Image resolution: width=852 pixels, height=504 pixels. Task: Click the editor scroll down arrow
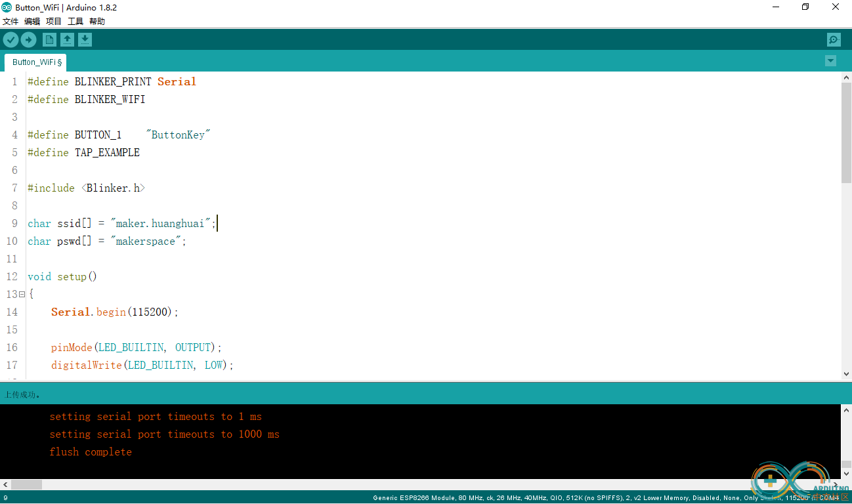pos(846,374)
